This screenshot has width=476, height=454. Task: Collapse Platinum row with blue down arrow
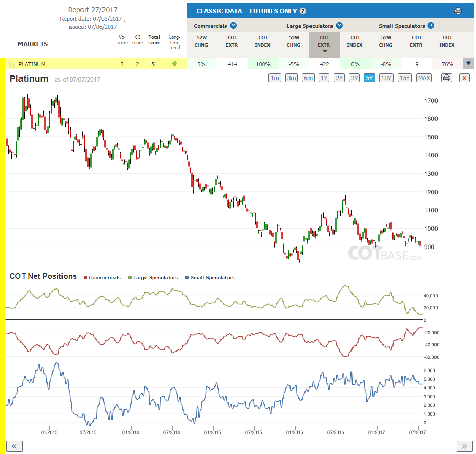point(468,64)
